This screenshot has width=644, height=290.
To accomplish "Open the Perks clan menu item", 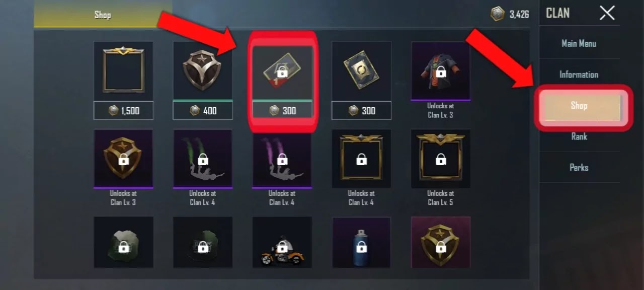I will [579, 167].
